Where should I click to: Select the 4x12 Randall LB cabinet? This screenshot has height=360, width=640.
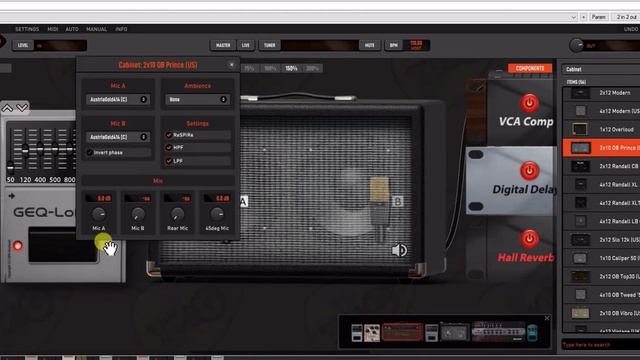coord(602,221)
